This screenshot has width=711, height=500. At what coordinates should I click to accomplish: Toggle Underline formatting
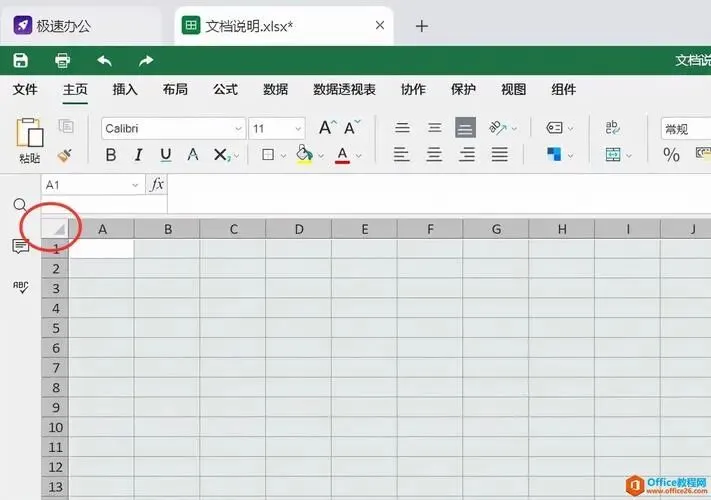[x=166, y=155]
